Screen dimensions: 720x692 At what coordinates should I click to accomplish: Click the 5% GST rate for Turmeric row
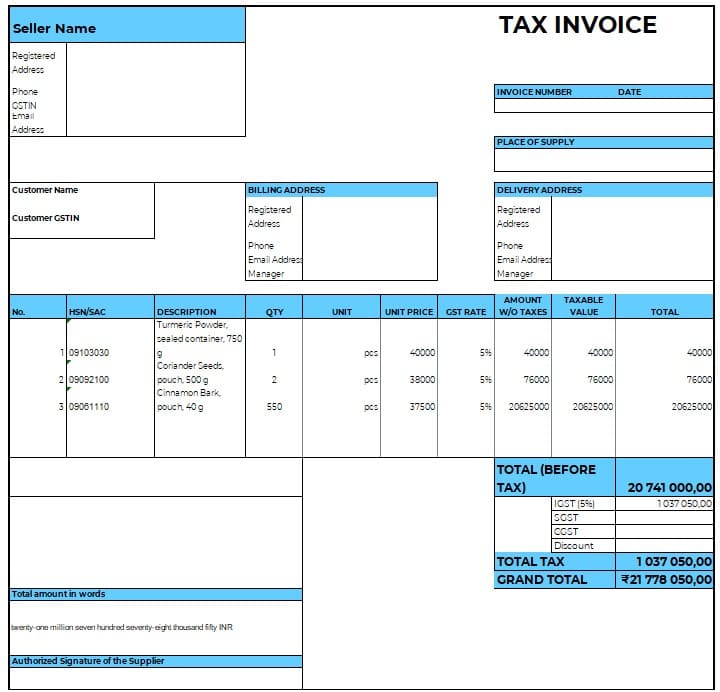click(485, 352)
